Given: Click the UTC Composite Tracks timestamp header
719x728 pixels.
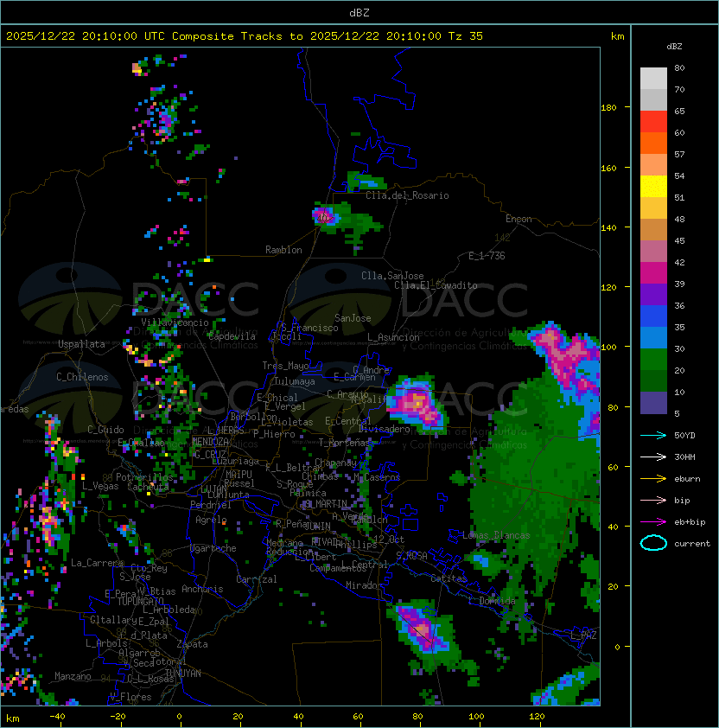Looking at the screenshot, I should 245,35.
